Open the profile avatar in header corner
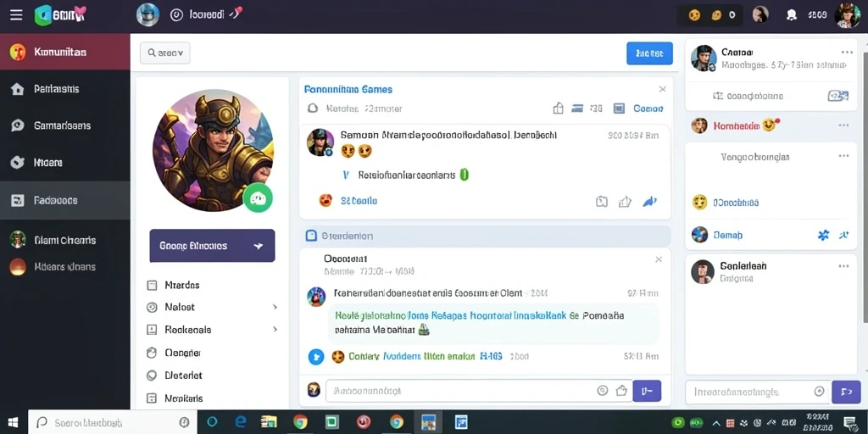Screen dimensions: 868x434 [x=847, y=15]
